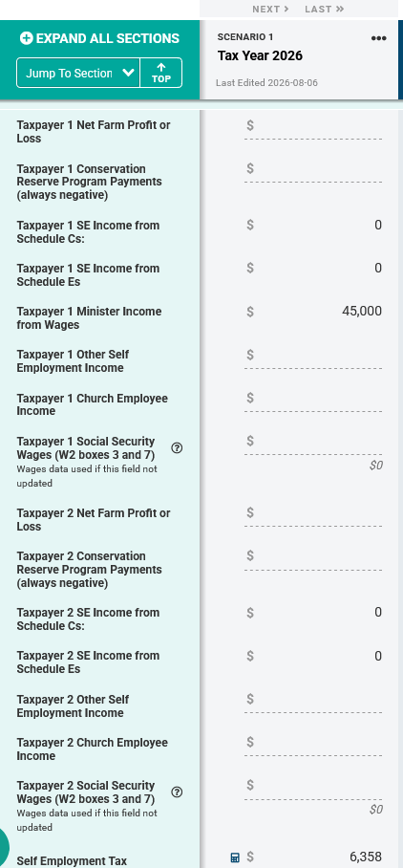Screen dimensions: 403x868
Task: Click the Self Employment Tax value 6,358
Action: pos(366,857)
